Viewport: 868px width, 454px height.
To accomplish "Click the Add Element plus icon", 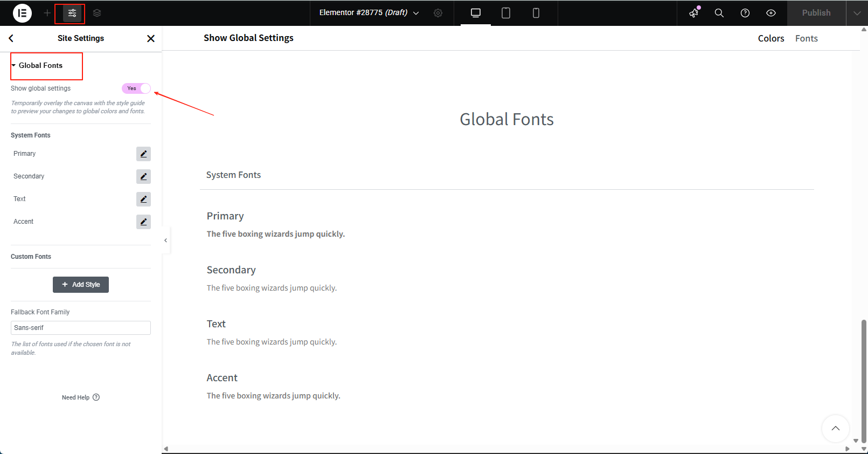I will [47, 13].
